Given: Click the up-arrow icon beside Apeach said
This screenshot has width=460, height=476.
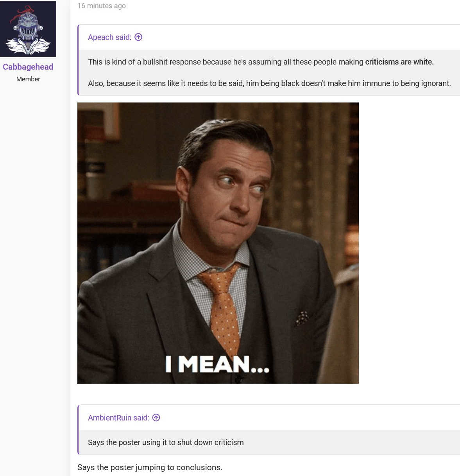Looking at the screenshot, I should click(138, 37).
